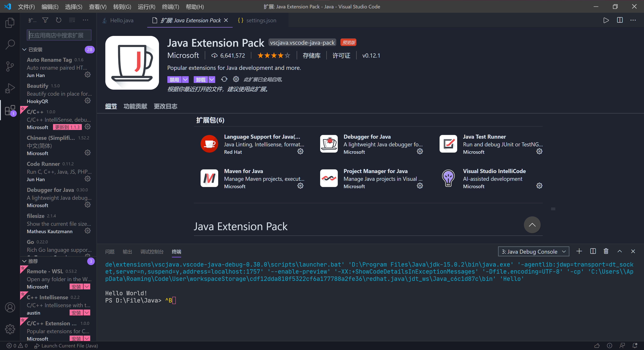Disable the Java Extension Pack
Screen dimensions: 644x350
(174, 80)
